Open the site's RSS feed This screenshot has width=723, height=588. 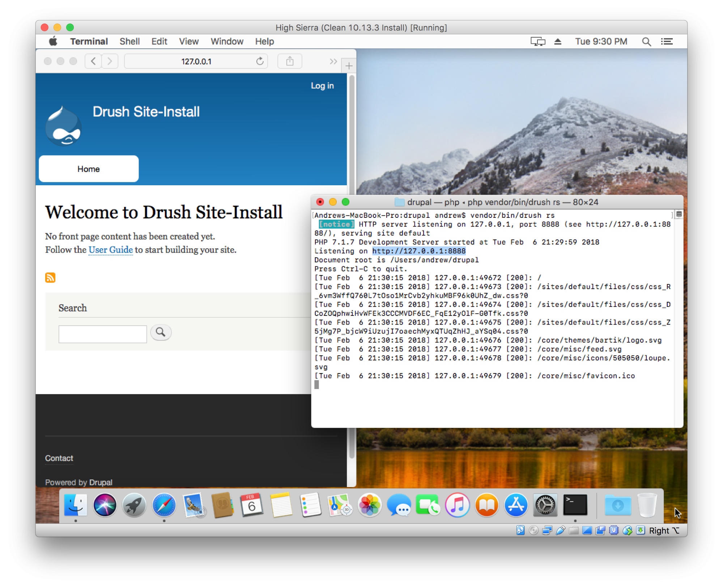[50, 278]
